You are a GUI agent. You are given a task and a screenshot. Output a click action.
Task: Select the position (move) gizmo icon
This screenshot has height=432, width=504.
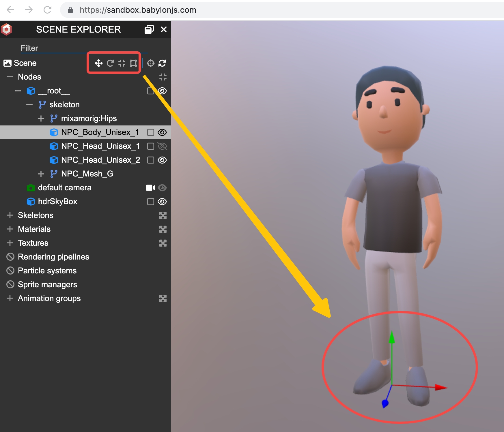point(99,63)
